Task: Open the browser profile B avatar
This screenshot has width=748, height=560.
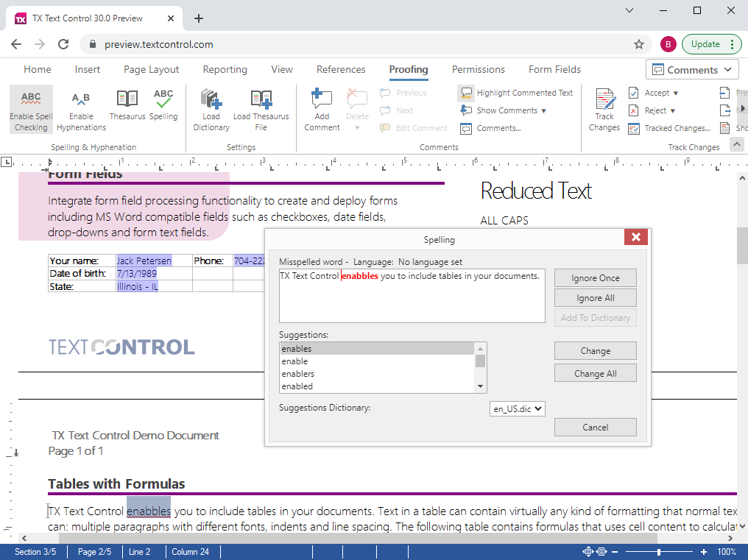Action: pos(668,44)
